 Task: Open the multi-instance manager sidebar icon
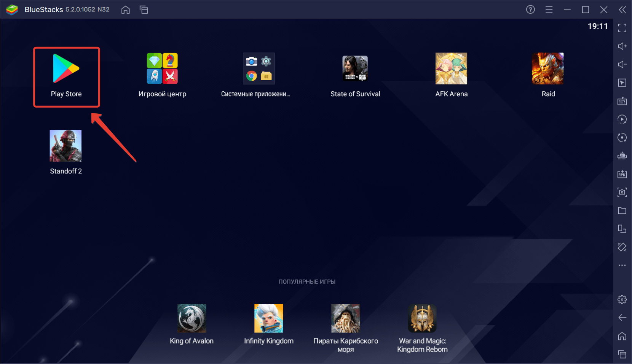click(622, 156)
